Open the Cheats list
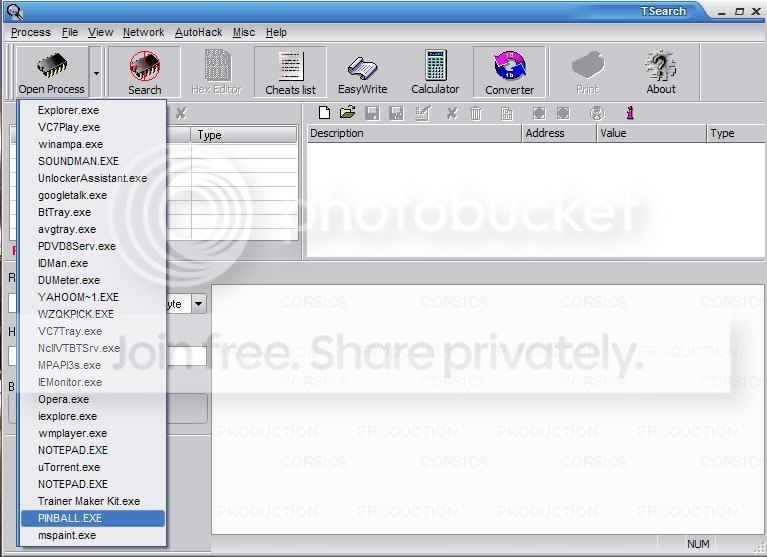767x557 pixels. [x=290, y=72]
